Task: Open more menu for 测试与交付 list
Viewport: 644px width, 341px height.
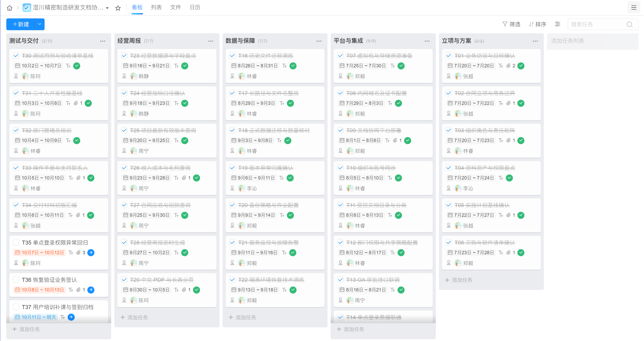Action: tap(103, 41)
